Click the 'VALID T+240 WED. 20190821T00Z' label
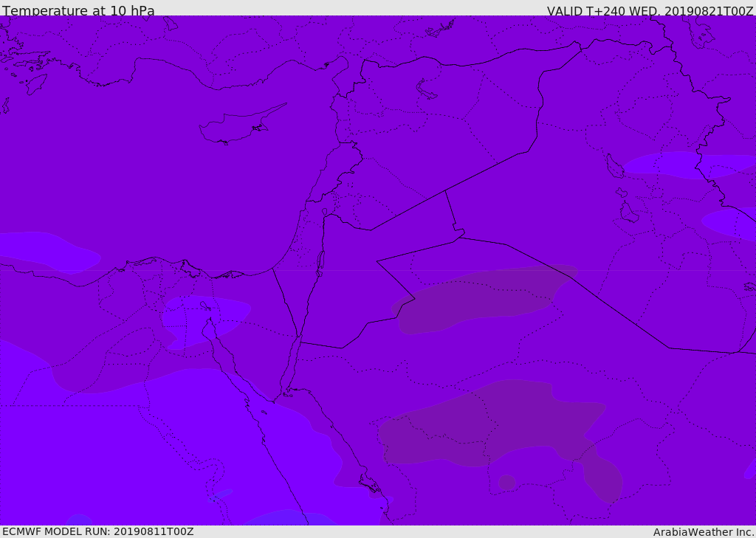756x538 pixels. [650, 10]
